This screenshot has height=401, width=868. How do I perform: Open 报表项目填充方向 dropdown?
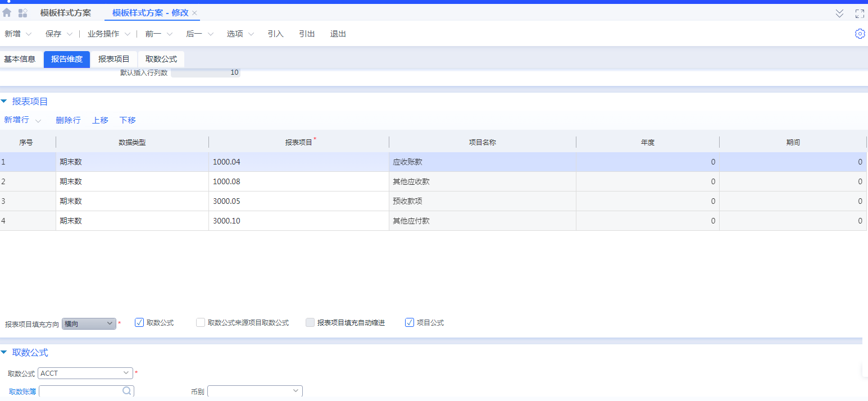tap(89, 323)
